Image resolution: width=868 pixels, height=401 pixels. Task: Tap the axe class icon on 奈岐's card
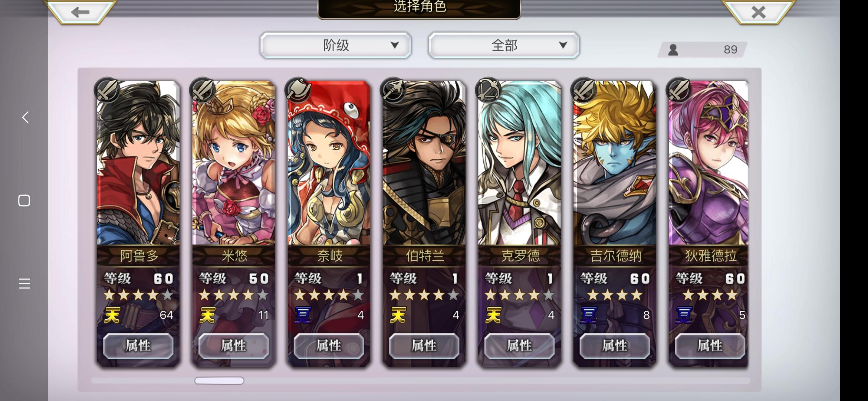[x=298, y=90]
